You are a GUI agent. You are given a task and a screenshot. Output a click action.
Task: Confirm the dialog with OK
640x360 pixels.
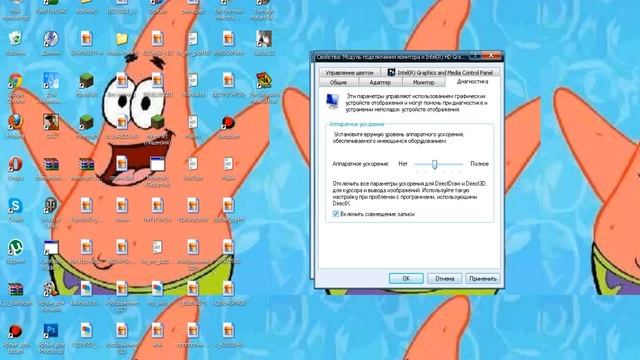click(x=406, y=278)
